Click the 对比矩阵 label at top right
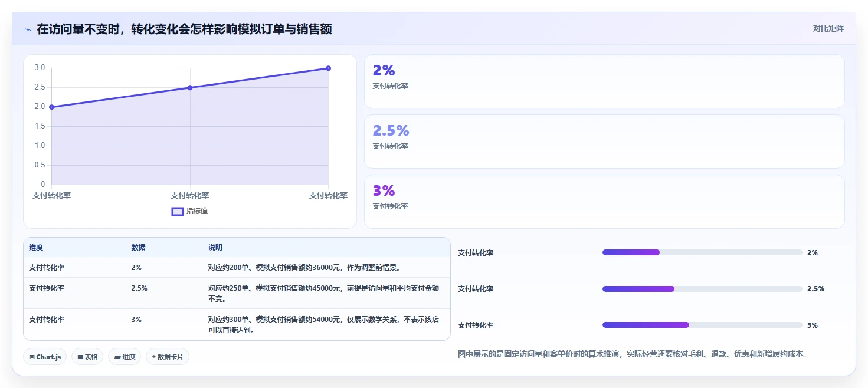 [828, 28]
